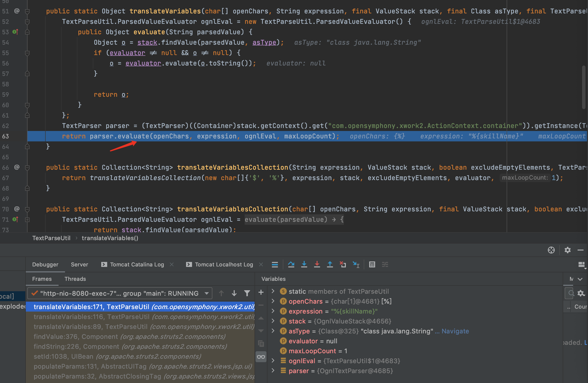Click the editor vertical scrollbar thumb

(x=584, y=87)
